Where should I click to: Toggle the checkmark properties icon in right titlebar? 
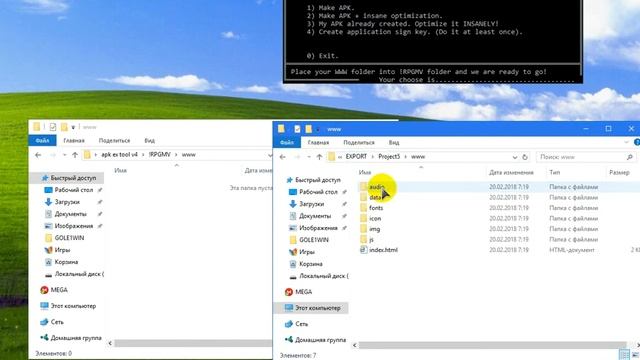click(297, 129)
